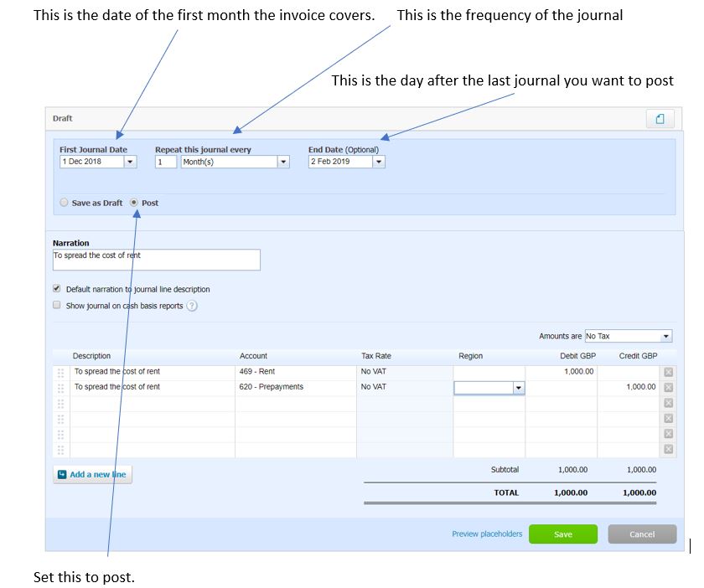The image size is (704, 588).
Task: Click description cell of the Rent line
Action: [x=153, y=372]
